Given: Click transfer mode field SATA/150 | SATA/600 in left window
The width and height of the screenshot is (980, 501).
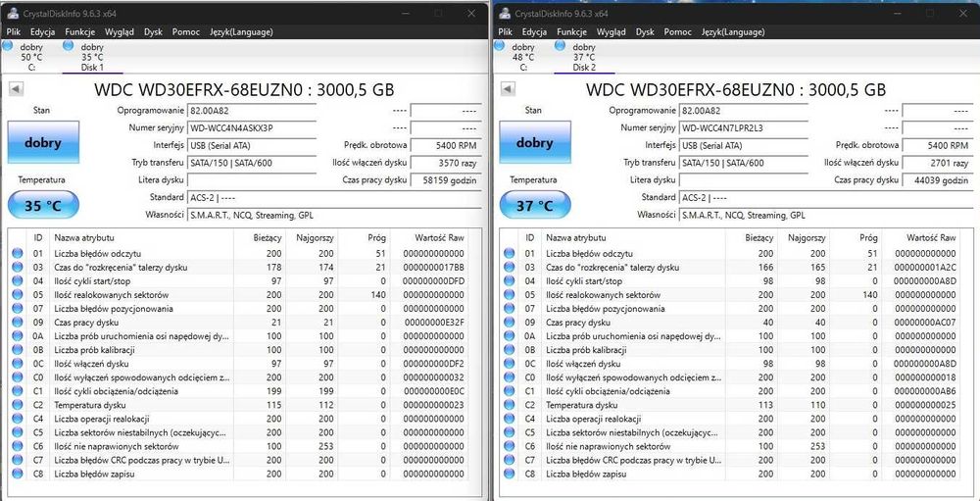Looking at the screenshot, I should (x=251, y=163).
